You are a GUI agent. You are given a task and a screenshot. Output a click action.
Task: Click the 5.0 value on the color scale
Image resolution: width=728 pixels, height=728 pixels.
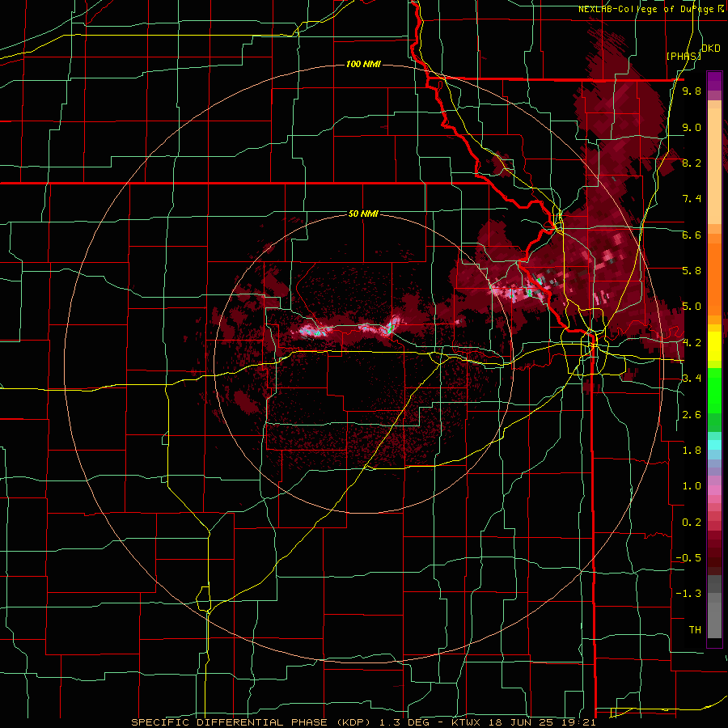tap(692, 307)
